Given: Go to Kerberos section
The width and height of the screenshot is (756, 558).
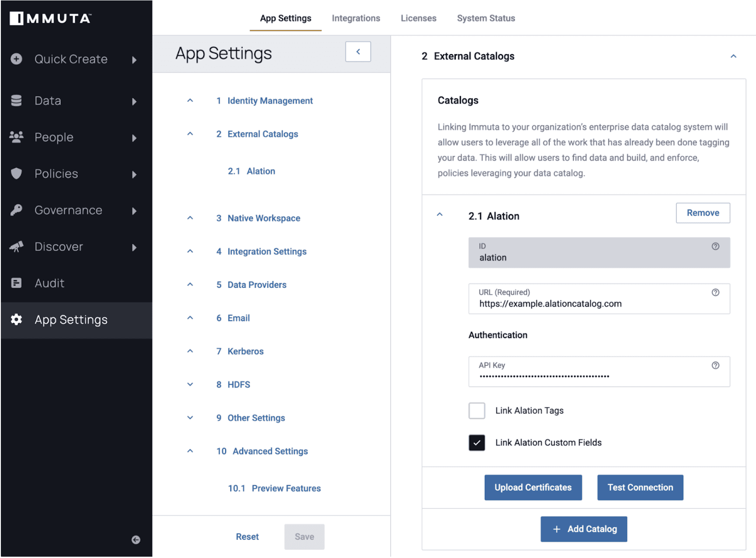Looking at the screenshot, I should point(240,351).
